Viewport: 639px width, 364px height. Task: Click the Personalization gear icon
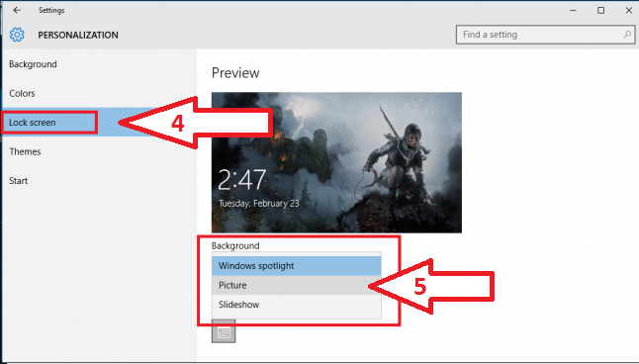[x=17, y=35]
